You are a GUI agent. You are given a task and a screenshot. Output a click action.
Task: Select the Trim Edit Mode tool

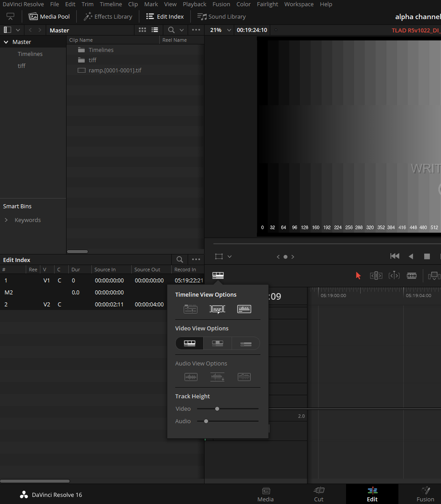click(376, 275)
